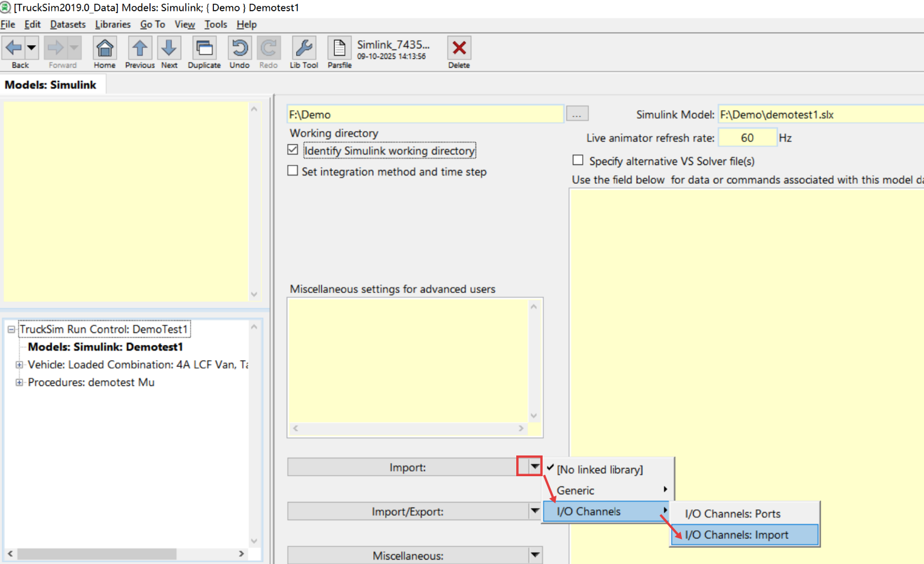This screenshot has height=564, width=924.
Task: Open the Libraries menu
Action: coord(113,24)
